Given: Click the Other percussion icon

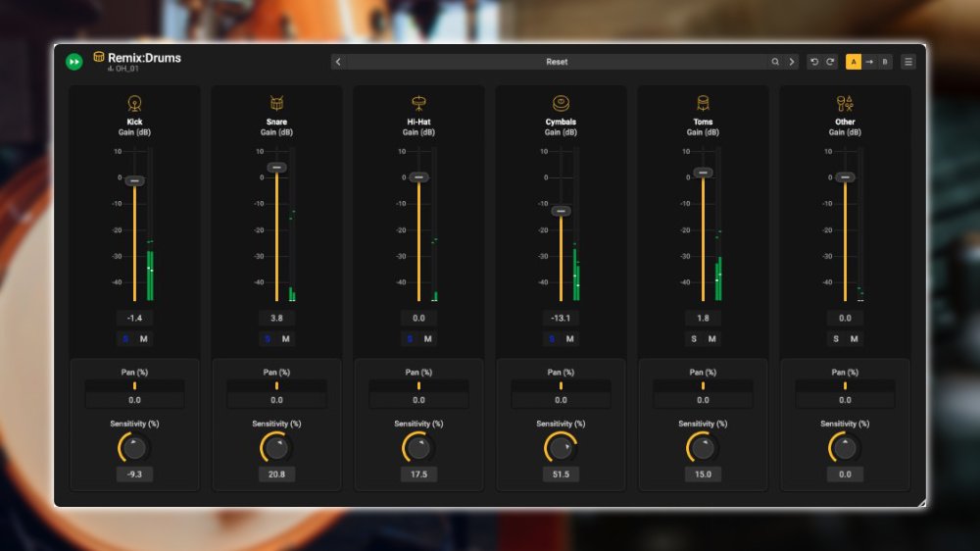Looking at the screenshot, I should 845,103.
